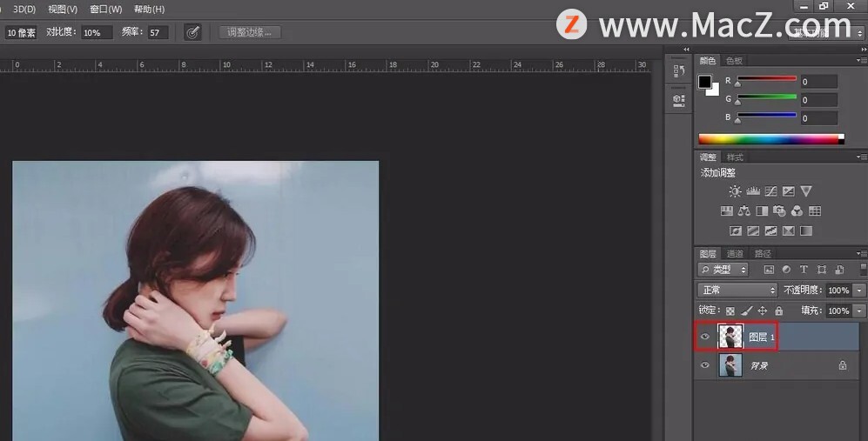Click the 调整边缘... button
This screenshot has height=441, width=868.
pyautogui.click(x=249, y=32)
